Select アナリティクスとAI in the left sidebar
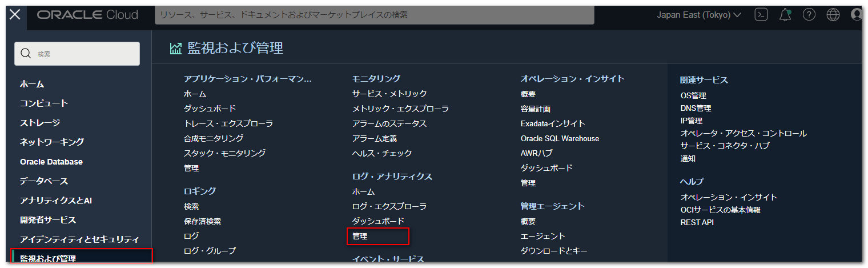 56,201
